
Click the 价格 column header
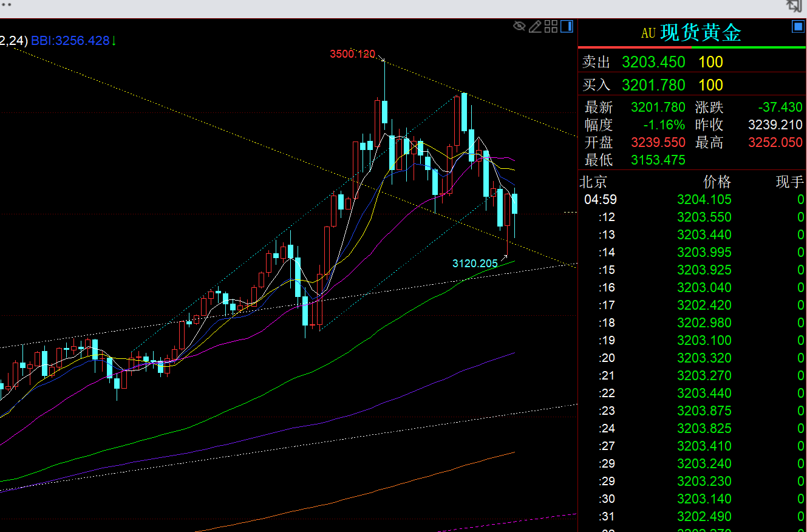717,182
